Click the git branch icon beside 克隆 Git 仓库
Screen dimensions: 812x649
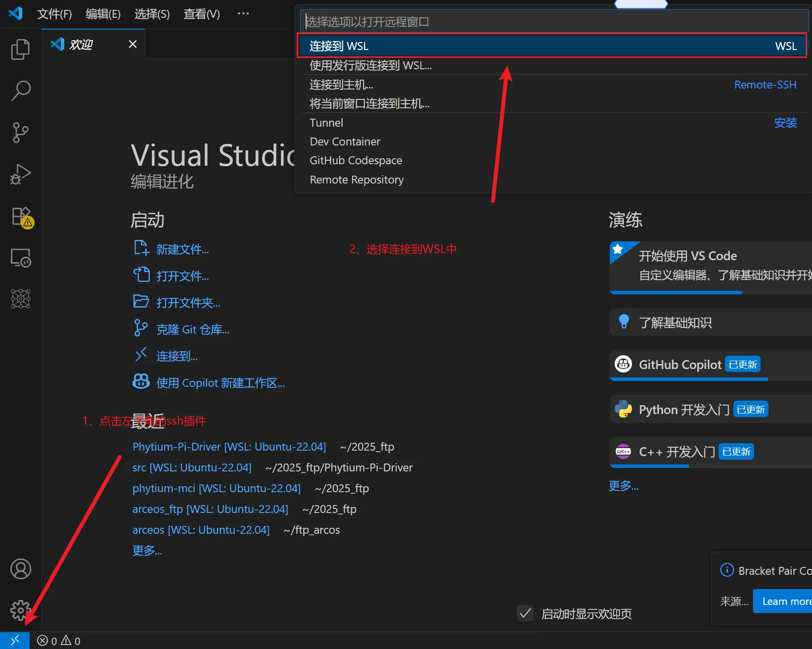(x=141, y=328)
